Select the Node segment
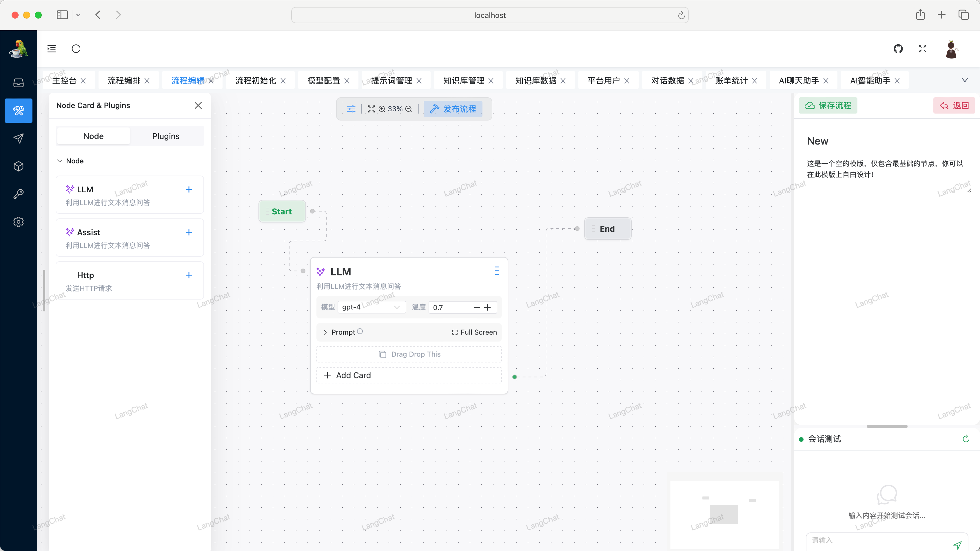 94,136
